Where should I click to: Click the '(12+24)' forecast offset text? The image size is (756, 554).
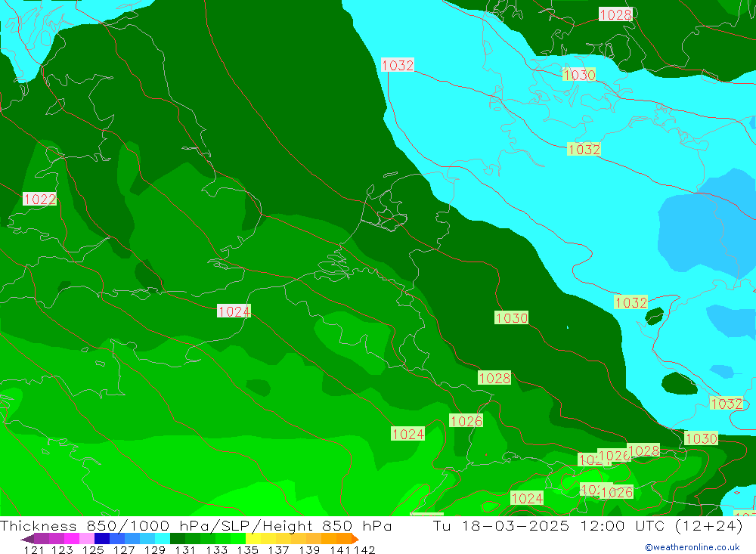[x=709, y=525]
